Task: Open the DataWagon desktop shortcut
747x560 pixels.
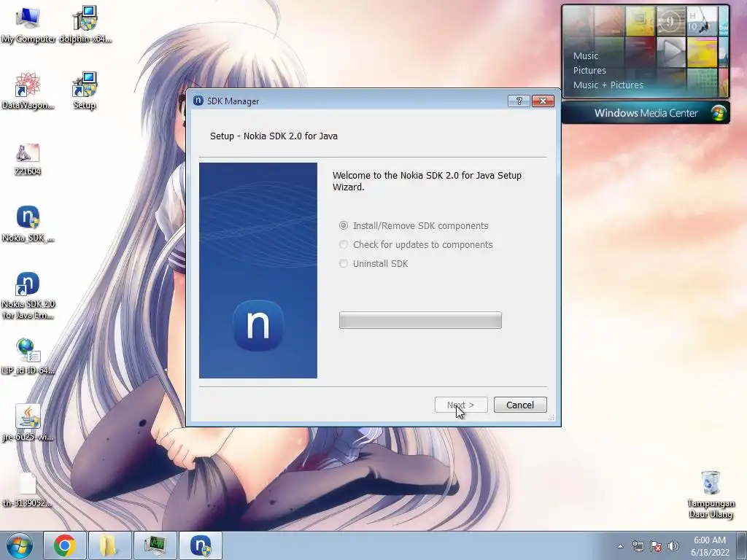Action: [x=28, y=91]
